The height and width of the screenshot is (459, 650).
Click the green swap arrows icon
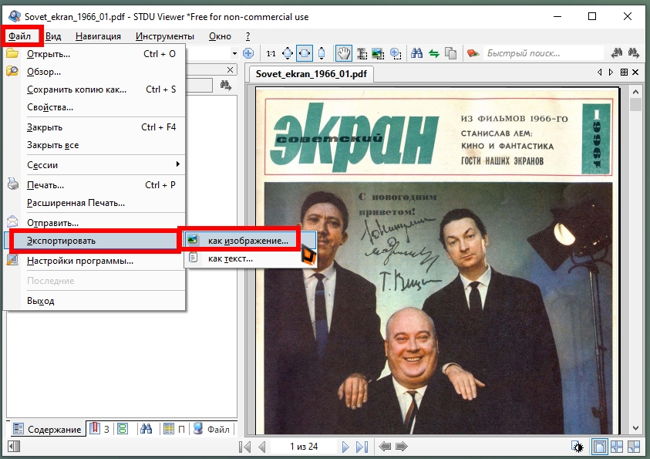pos(434,53)
